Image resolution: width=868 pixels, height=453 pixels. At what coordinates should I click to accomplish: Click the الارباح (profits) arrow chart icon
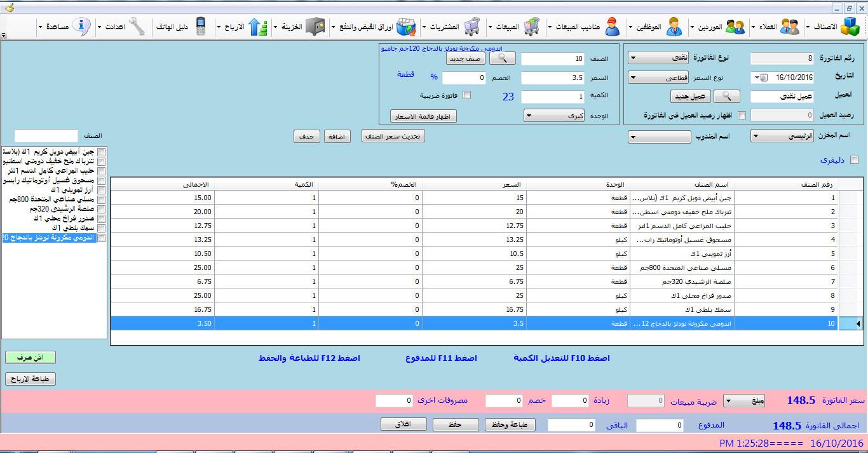tap(258, 27)
